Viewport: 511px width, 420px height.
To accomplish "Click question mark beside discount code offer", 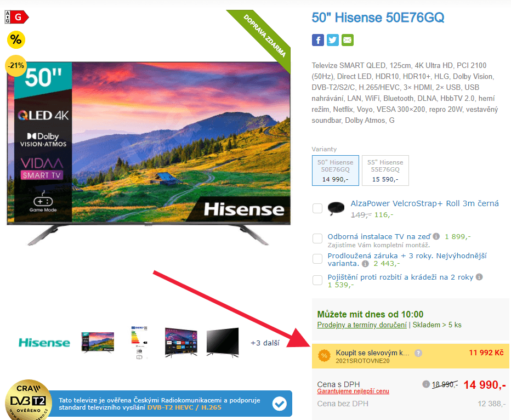I will coord(418,353).
